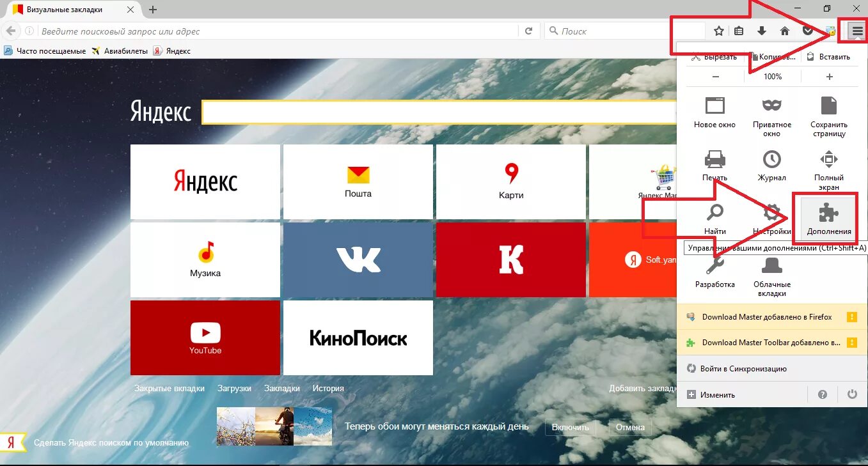This screenshot has width=868, height=466.
Task: Toggle Полный экран mode
Action: point(829,170)
